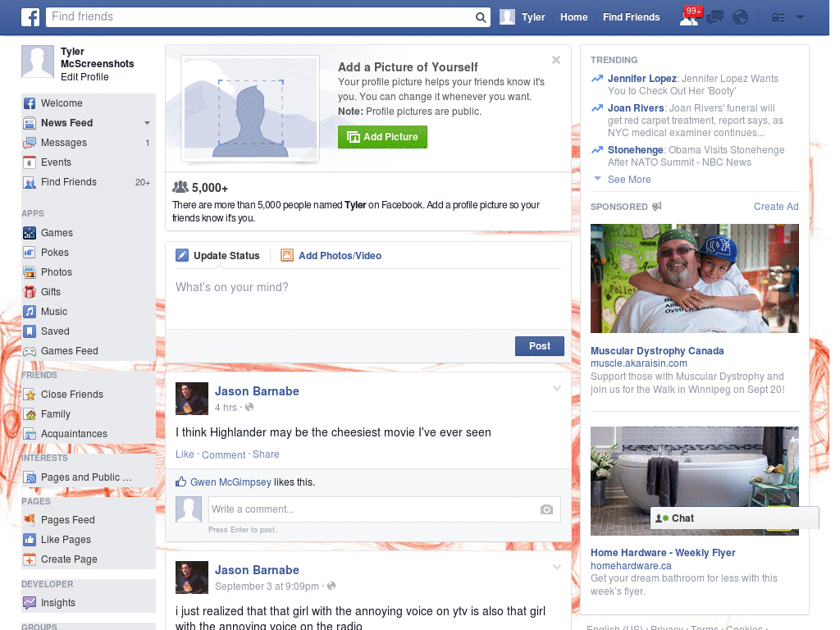Click the blue Post button
Image resolution: width=840 pixels, height=630 pixels.
(x=540, y=346)
